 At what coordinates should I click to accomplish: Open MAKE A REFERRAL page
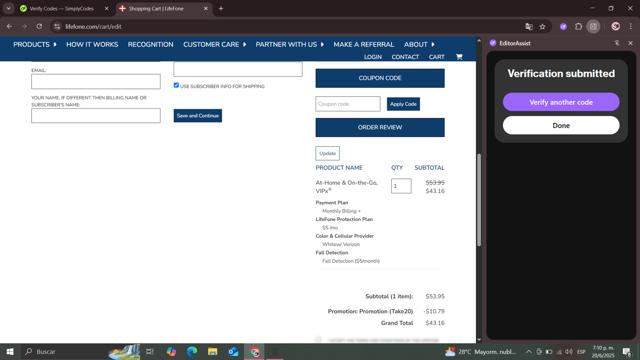point(363,44)
